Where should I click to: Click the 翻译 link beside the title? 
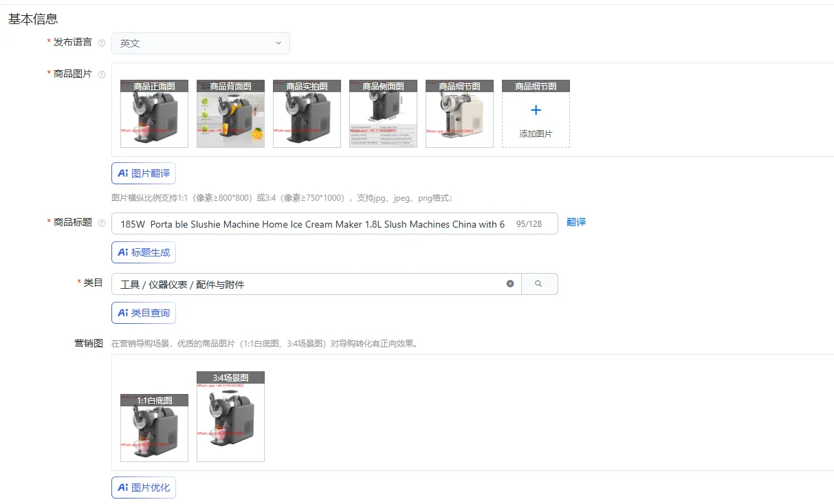pyautogui.click(x=576, y=223)
